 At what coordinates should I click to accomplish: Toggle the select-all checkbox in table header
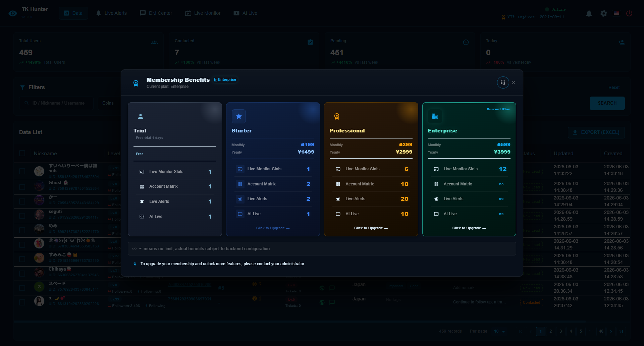[x=22, y=153]
